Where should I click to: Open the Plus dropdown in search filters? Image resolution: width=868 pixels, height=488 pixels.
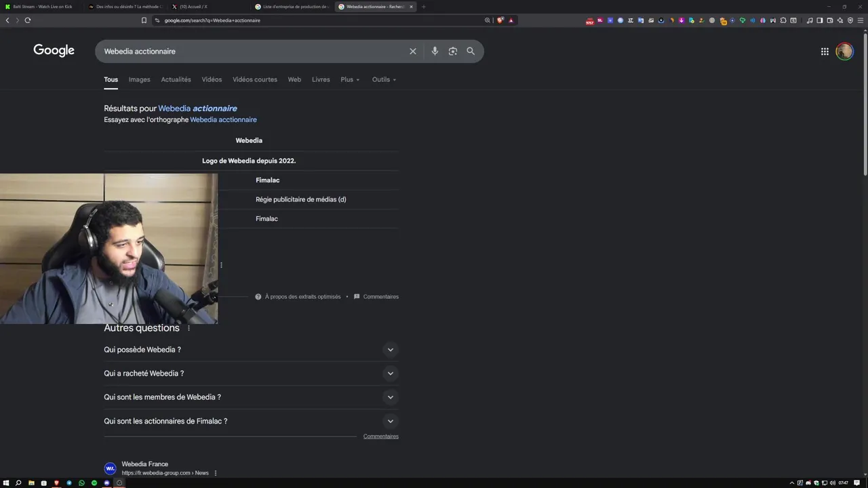point(350,79)
